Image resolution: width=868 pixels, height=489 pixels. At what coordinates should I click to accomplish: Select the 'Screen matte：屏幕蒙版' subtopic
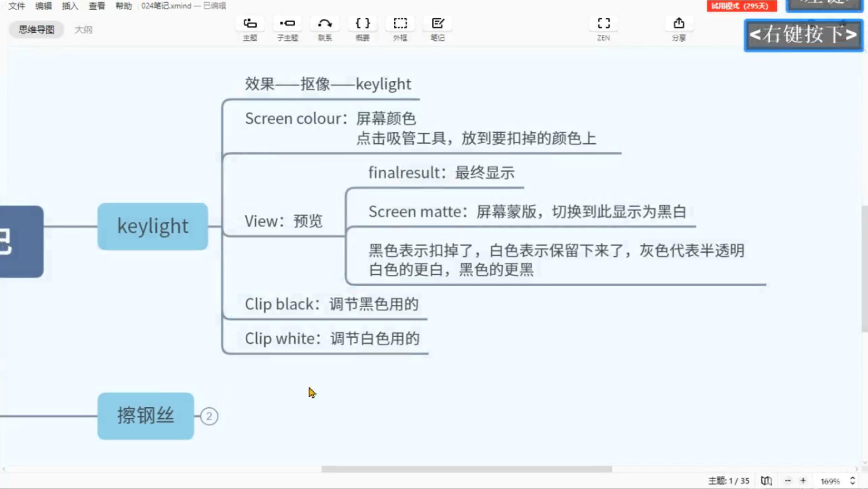tap(527, 212)
